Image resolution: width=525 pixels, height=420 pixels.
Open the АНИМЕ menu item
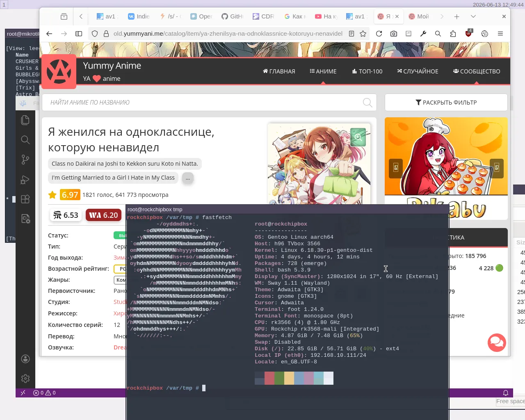point(323,71)
